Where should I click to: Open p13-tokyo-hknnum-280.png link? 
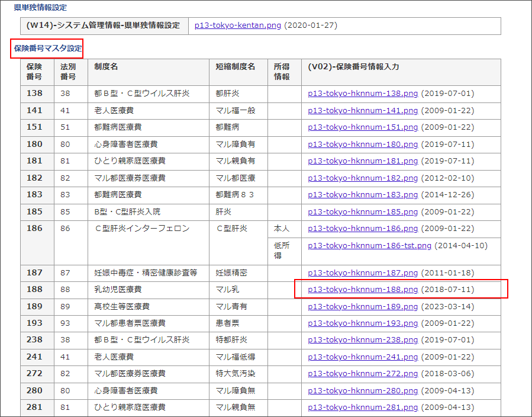coord(363,391)
